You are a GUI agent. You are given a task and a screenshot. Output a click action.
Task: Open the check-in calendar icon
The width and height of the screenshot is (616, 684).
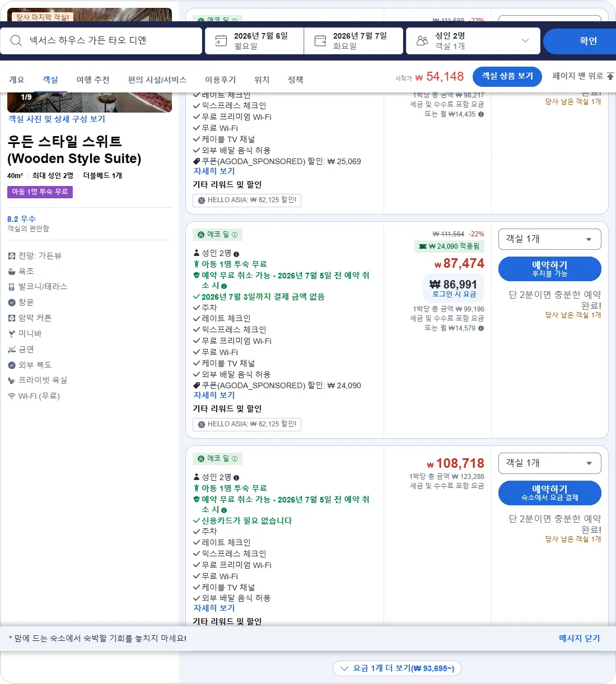click(221, 40)
